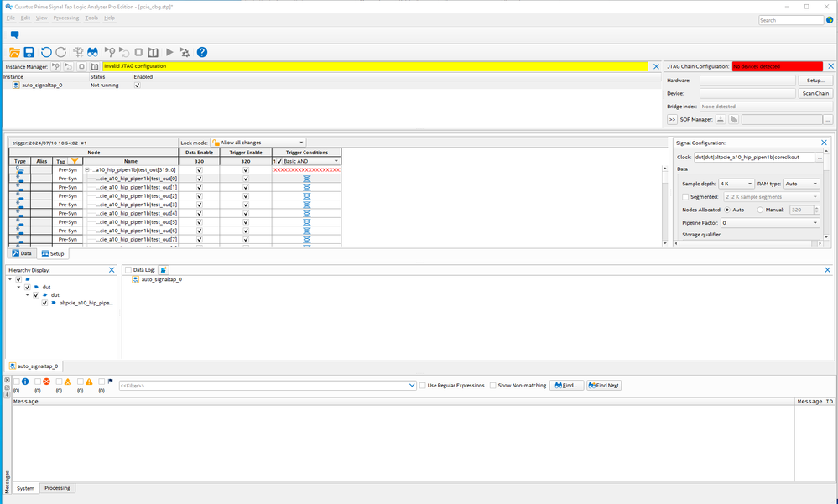This screenshot has width=838, height=504.
Task: Open Help with blue question mark icon
Action: click(201, 52)
